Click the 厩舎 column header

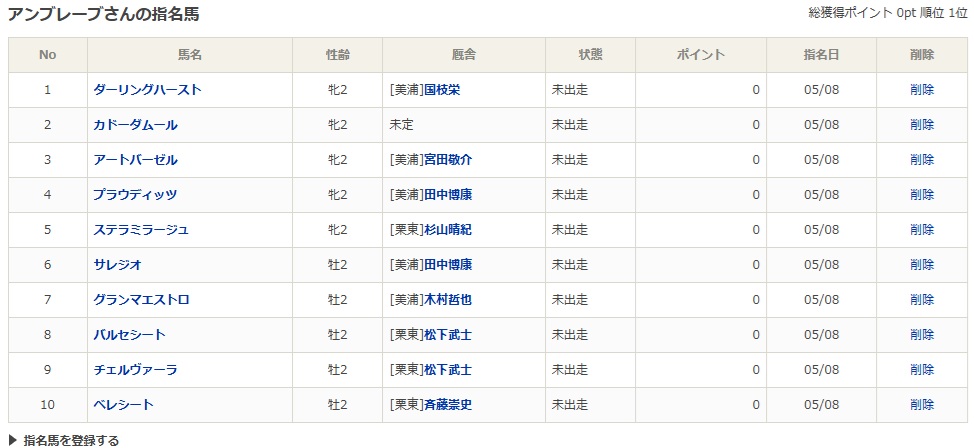[464, 55]
